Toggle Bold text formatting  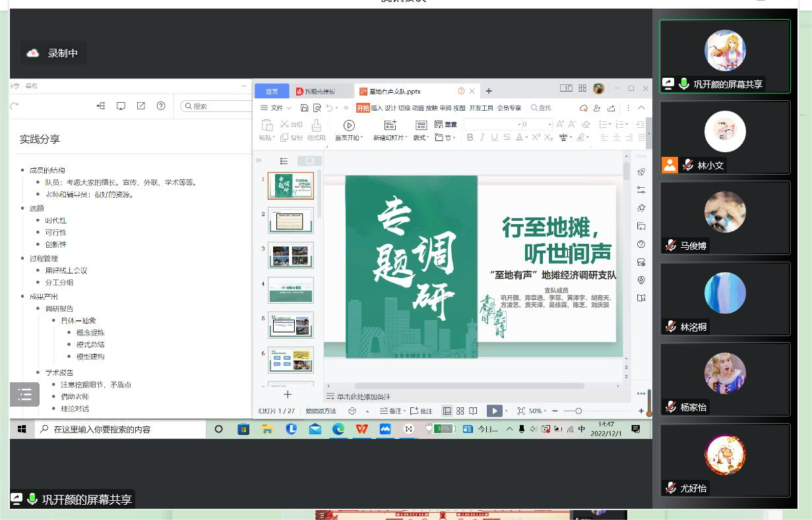pos(470,138)
